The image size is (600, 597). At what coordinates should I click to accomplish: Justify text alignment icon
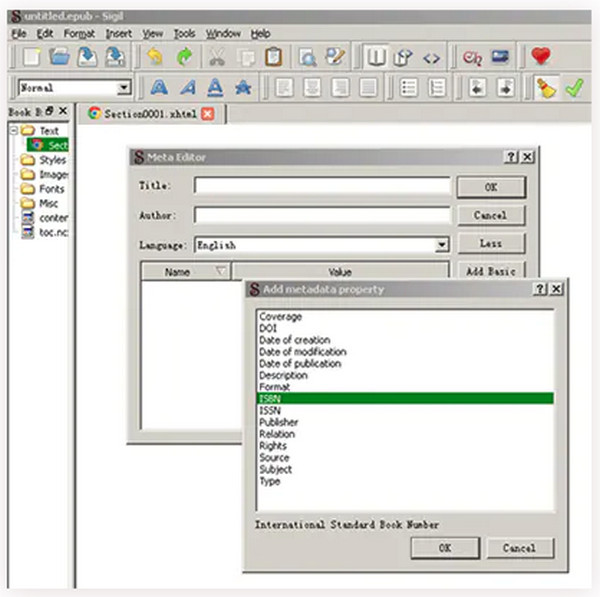[x=368, y=87]
